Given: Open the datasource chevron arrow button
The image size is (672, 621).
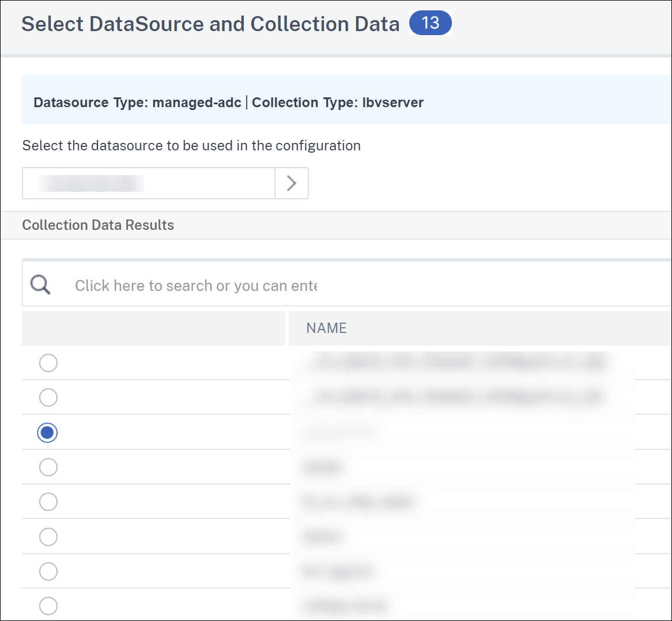Looking at the screenshot, I should pyautogui.click(x=292, y=183).
